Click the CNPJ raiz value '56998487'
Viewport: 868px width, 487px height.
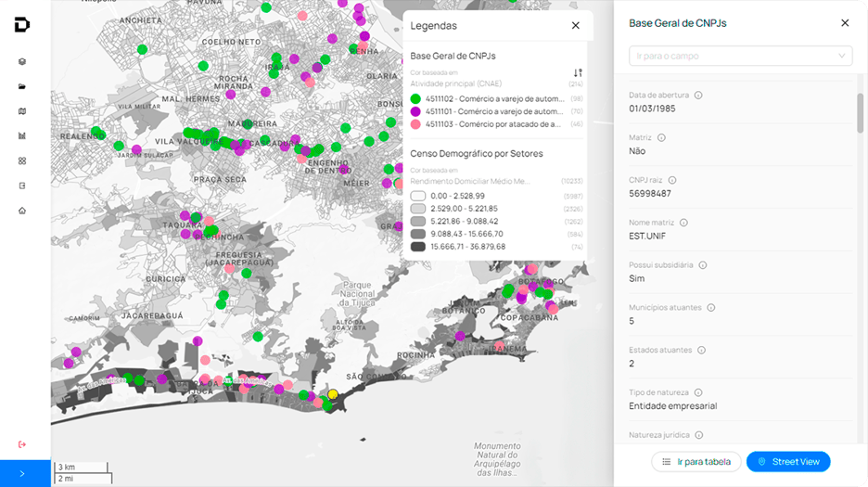pos(650,193)
